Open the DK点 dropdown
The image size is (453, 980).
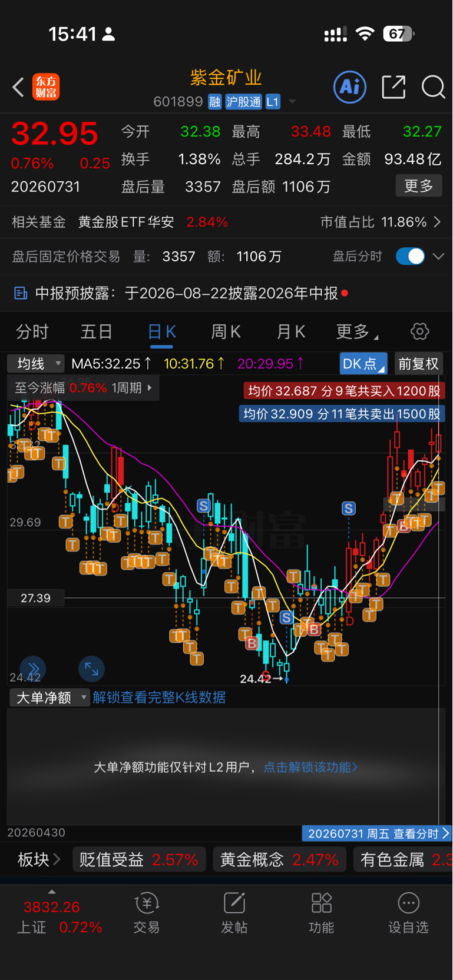[x=363, y=364]
